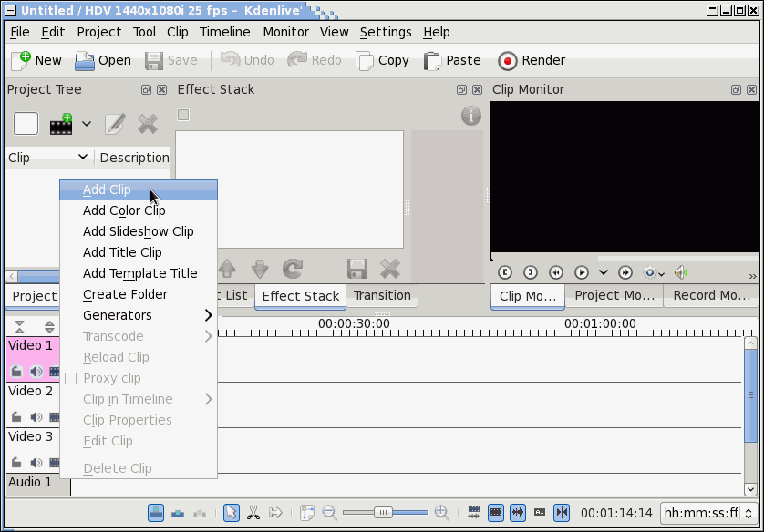Adjust the timeline zoom slider handle
This screenshot has width=764, height=532.
pos(383,513)
